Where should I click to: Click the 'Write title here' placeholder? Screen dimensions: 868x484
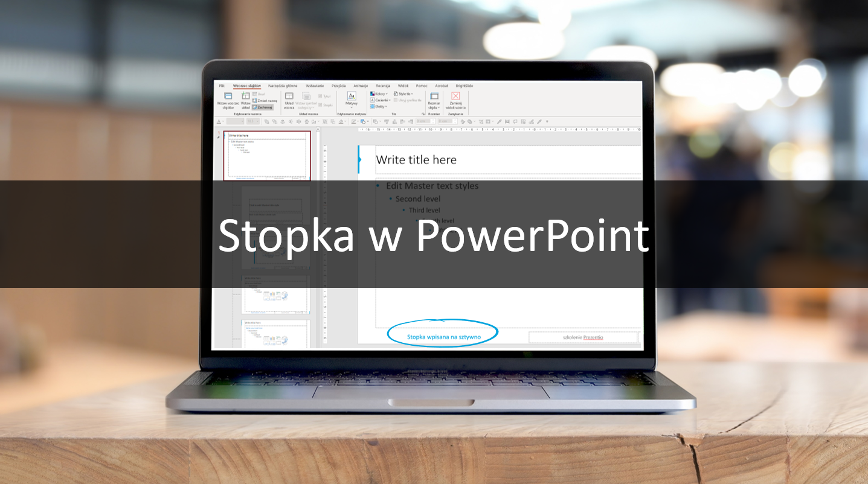pyautogui.click(x=508, y=160)
